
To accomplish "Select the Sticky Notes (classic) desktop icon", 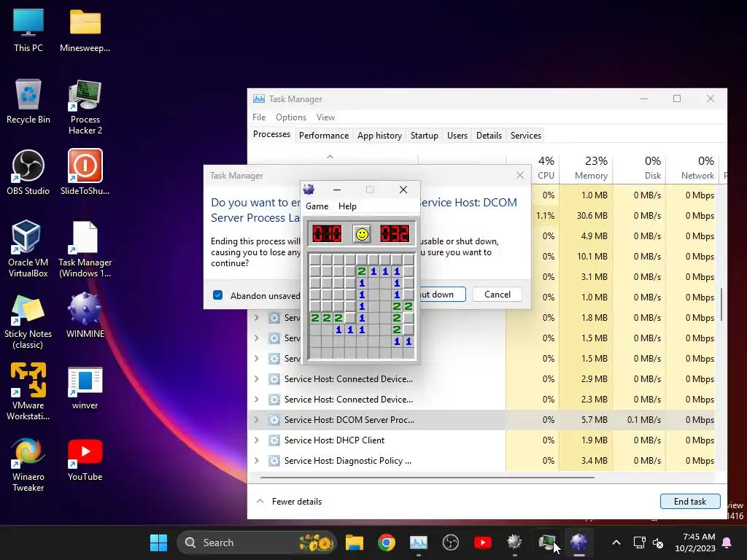I will [28, 322].
